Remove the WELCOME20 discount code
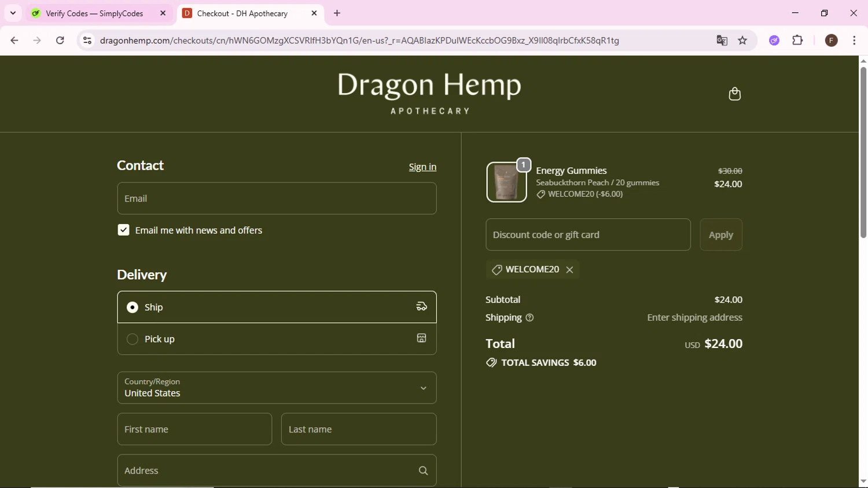The width and height of the screenshot is (868, 488). tap(569, 270)
